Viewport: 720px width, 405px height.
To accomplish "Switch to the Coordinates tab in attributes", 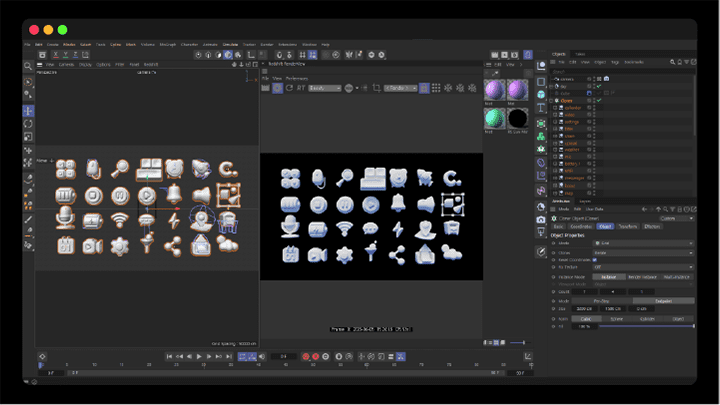I will pyautogui.click(x=581, y=226).
